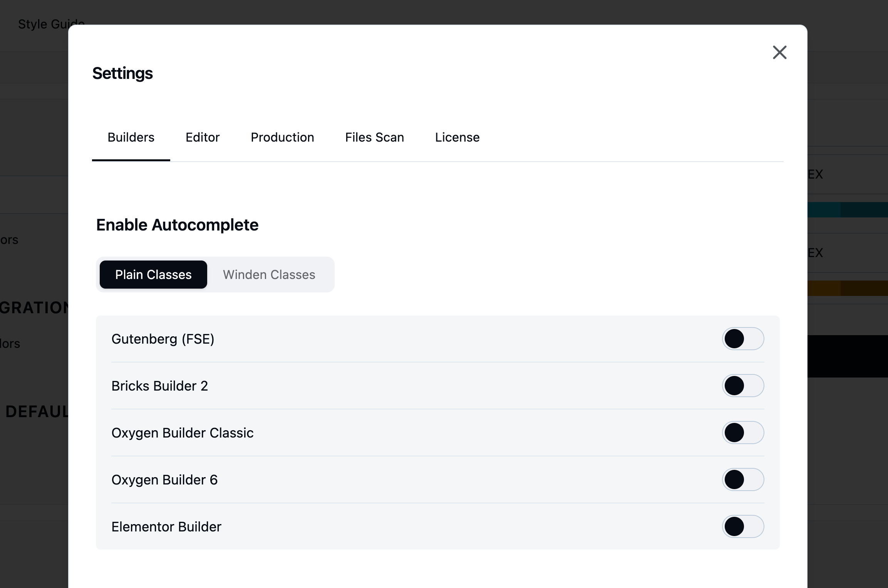Viewport: 888px width, 588px height.
Task: Open the Production tab
Action: [282, 137]
